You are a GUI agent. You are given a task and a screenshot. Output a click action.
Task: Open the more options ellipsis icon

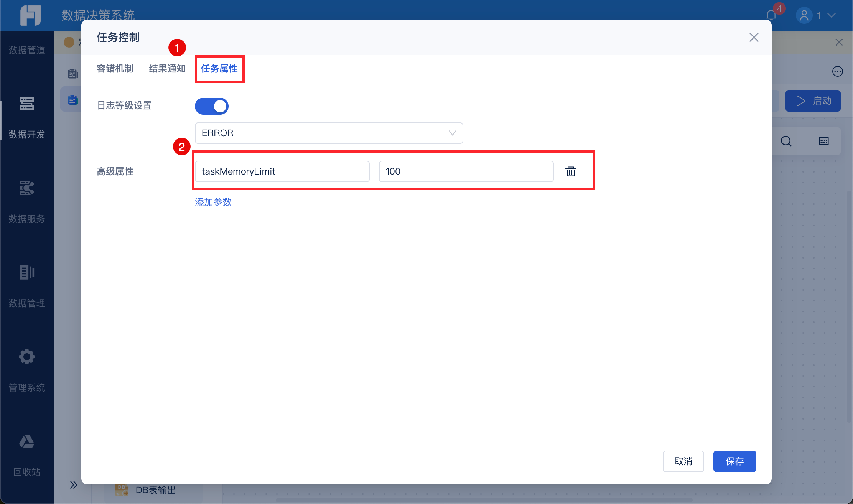(x=837, y=71)
